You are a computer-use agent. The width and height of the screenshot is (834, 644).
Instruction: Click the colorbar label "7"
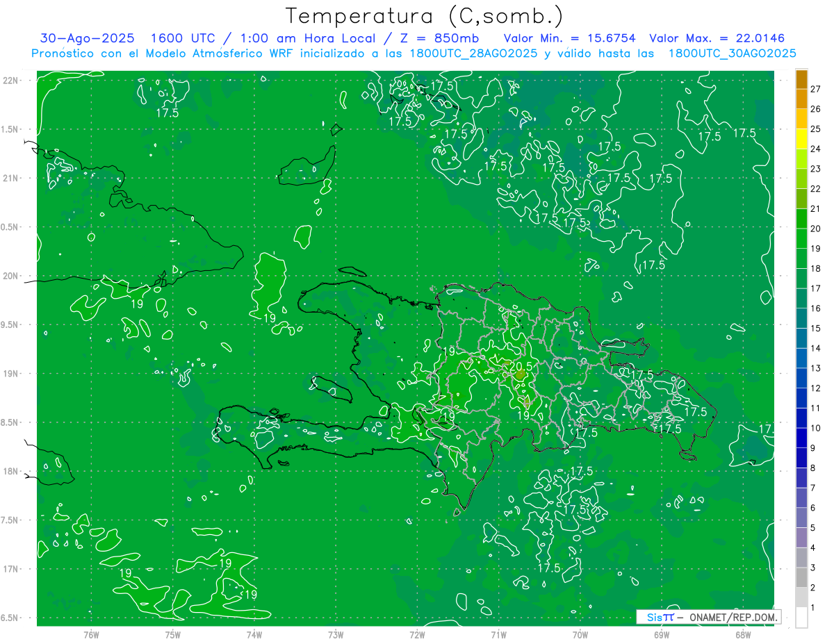[814, 488]
